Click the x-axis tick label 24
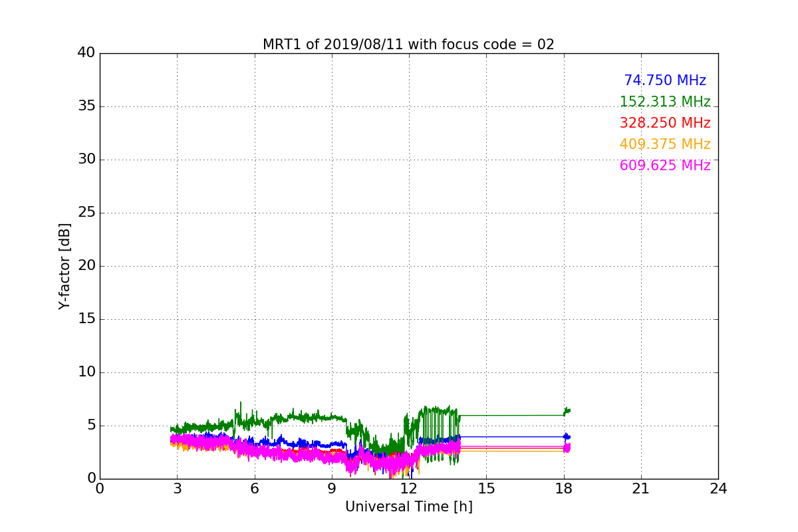 718,488
